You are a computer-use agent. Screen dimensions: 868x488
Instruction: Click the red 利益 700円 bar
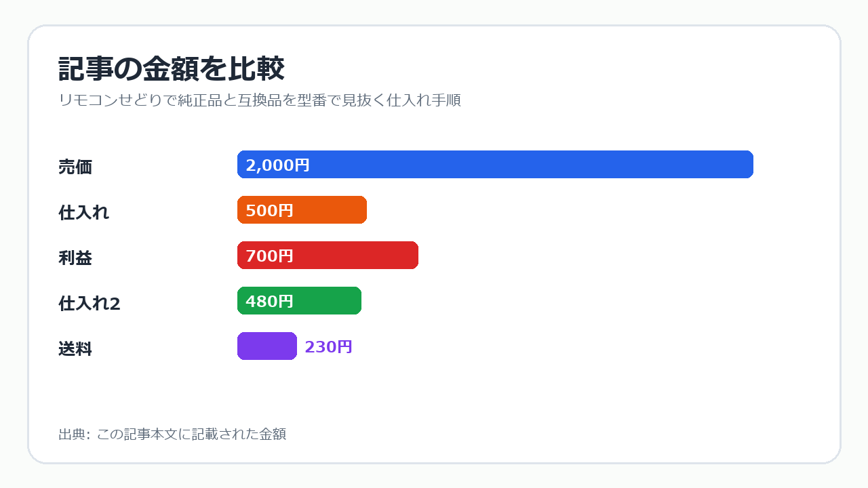point(328,256)
